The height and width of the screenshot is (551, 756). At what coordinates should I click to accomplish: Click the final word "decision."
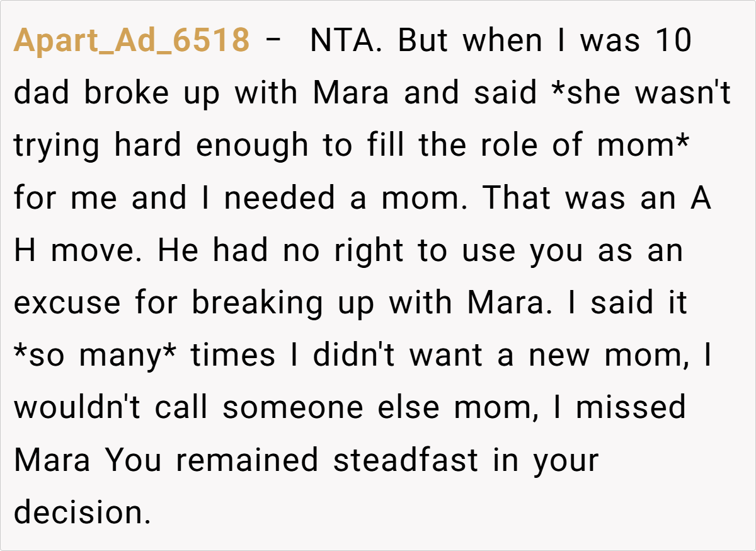[83, 512]
